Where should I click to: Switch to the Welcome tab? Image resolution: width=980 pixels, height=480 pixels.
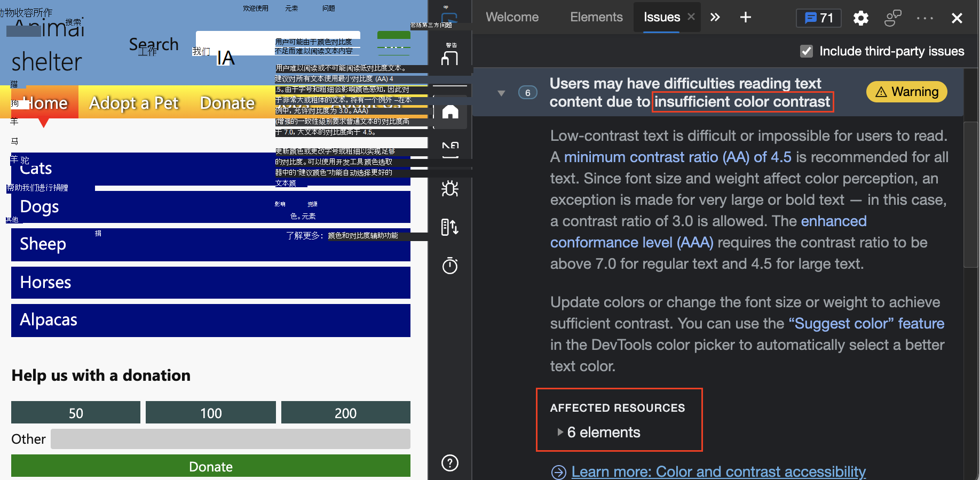coord(512,17)
